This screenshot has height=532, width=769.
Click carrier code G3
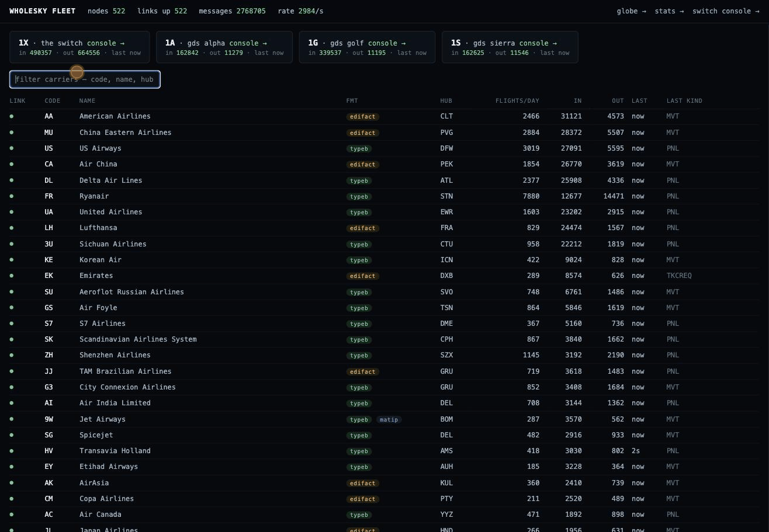coord(49,387)
